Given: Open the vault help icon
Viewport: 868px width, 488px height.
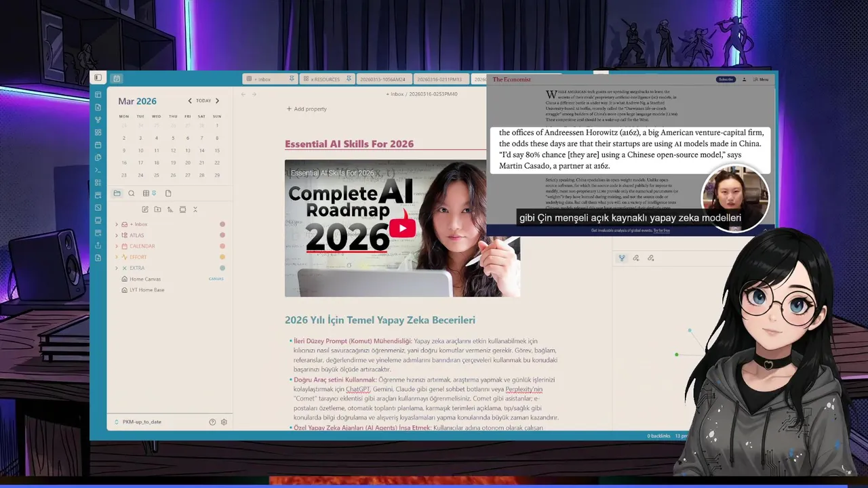Looking at the screenshot, I should click(x=212, y=422).
